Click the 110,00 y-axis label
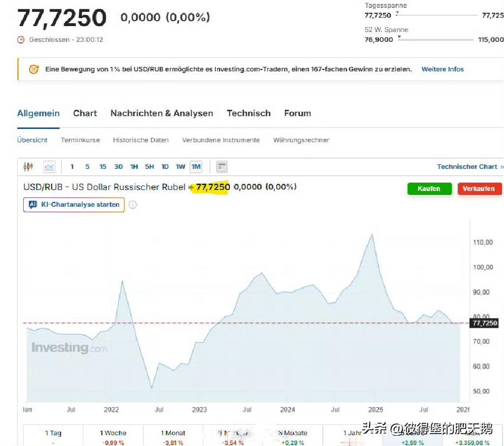The height and width of the screenshot is (446, 504). click(483, 243)
